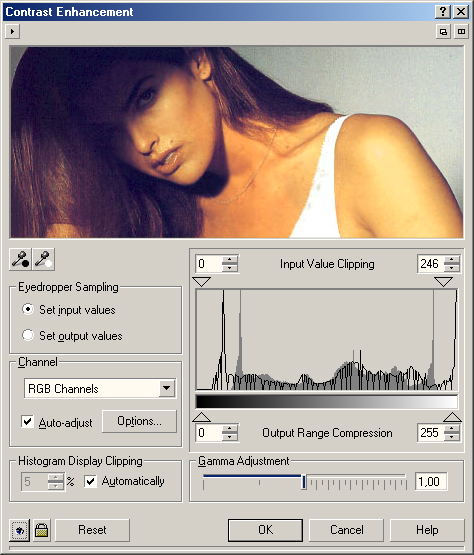
Task: Disable Automatically histogram clipping checkbox
Action: click(x=91, y=481)
